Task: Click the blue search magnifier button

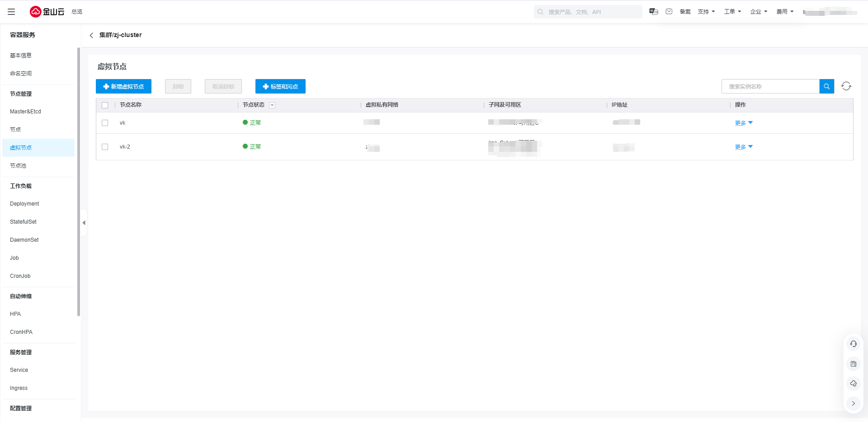Action: (x=826, y=86)
